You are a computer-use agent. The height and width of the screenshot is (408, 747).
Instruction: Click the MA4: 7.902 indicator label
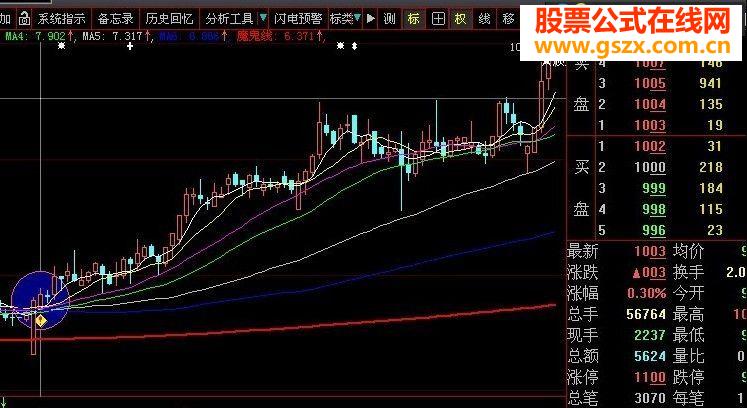(x=40, y=36)
